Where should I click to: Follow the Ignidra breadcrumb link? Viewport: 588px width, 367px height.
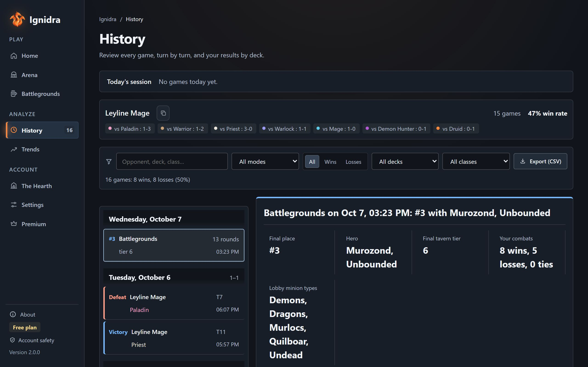(x=108, y=19)
